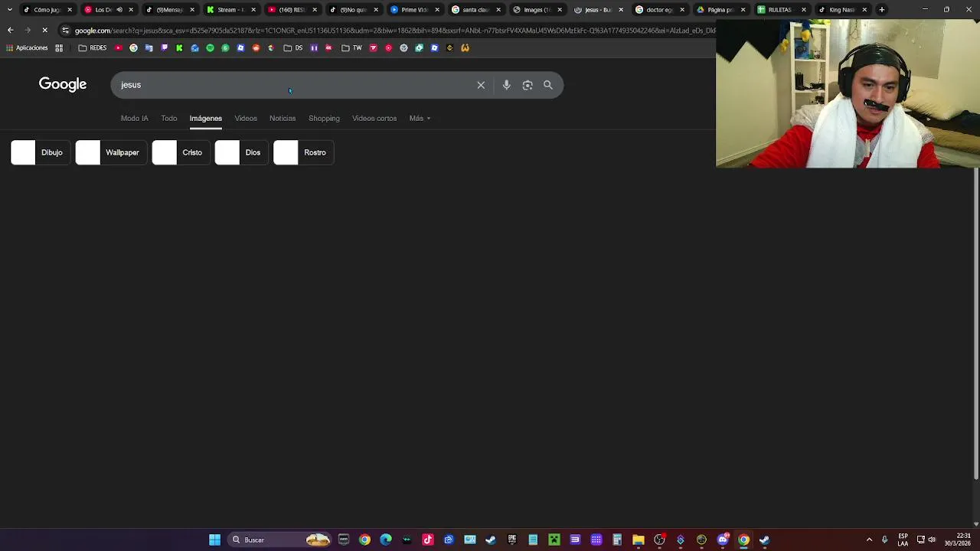This screenshot has height=551, width=980.
Task: Show hidden system tray icons
Action: [x=869, y=540]
